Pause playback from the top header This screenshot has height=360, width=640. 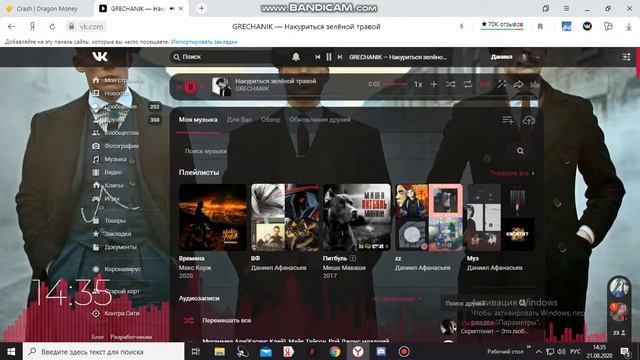point(329,57)
